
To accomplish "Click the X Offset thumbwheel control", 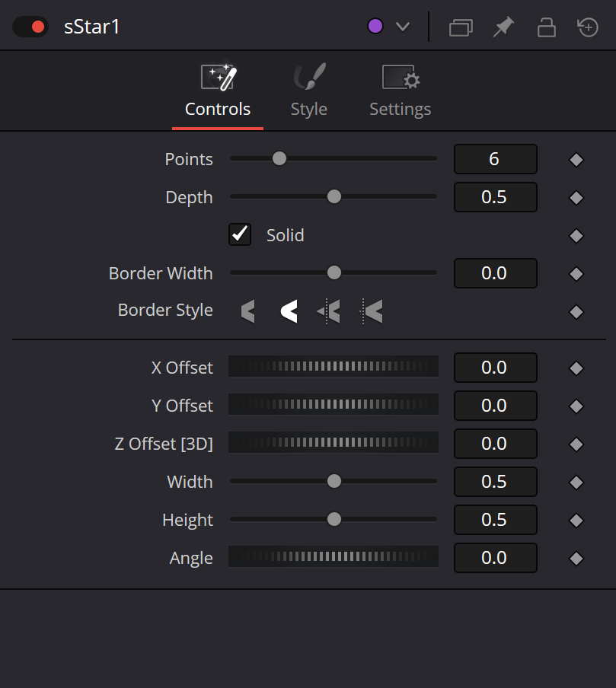I will 334,366.
